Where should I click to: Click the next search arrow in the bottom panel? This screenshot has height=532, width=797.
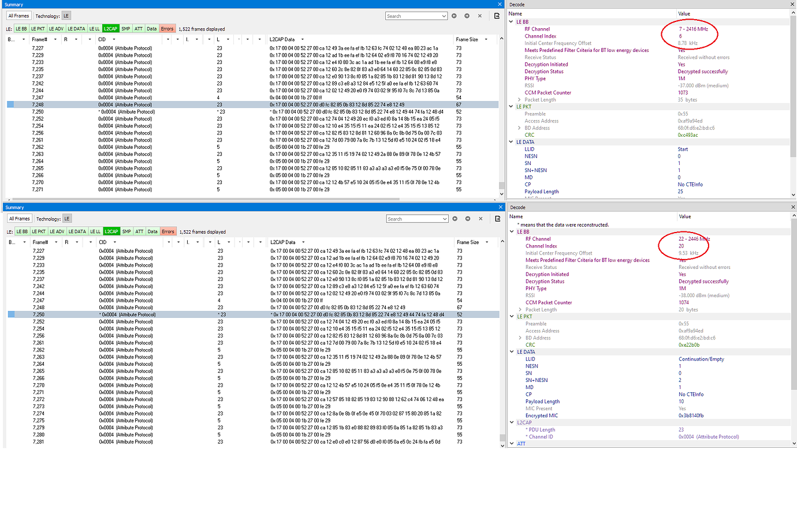(468, 218)
